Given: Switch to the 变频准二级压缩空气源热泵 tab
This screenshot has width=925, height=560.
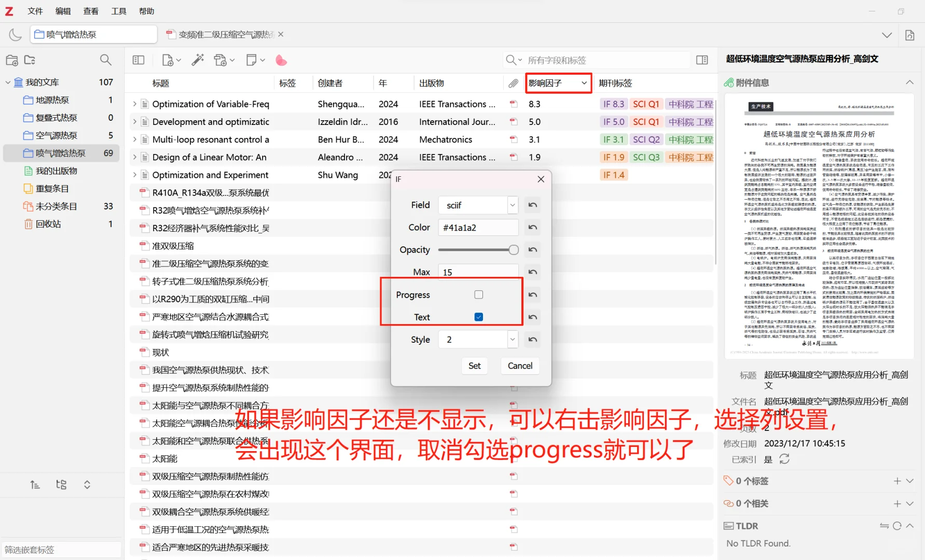Looking at the screenshot, I should [223, 34].
